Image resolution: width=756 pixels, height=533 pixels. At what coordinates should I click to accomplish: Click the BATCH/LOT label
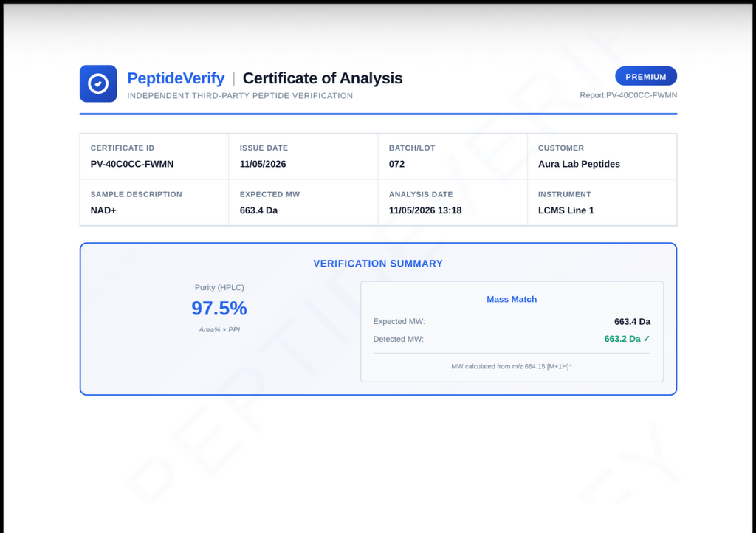[x=412, y=148]
